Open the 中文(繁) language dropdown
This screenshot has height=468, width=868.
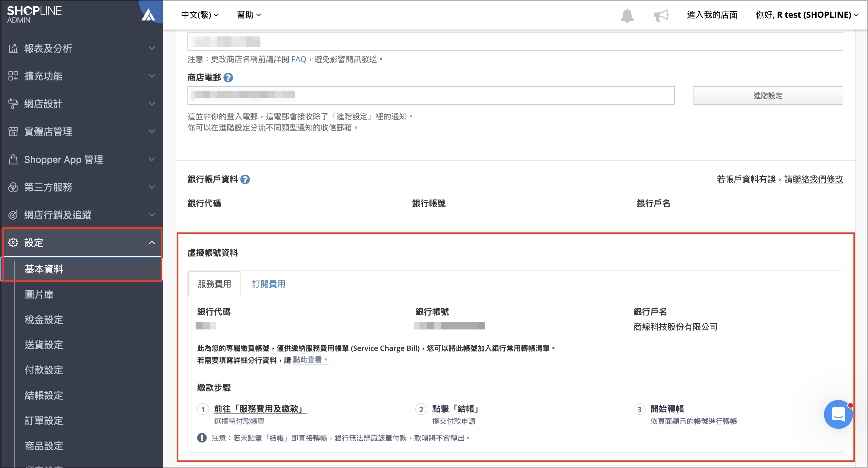(x=200, y=15)
